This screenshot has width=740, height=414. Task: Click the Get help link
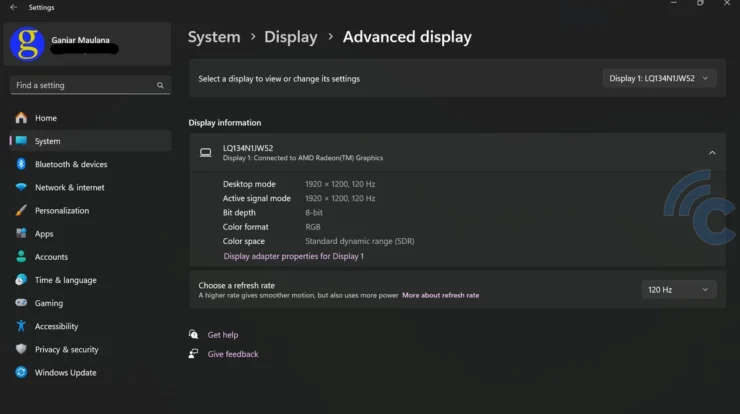pos(223,334)
